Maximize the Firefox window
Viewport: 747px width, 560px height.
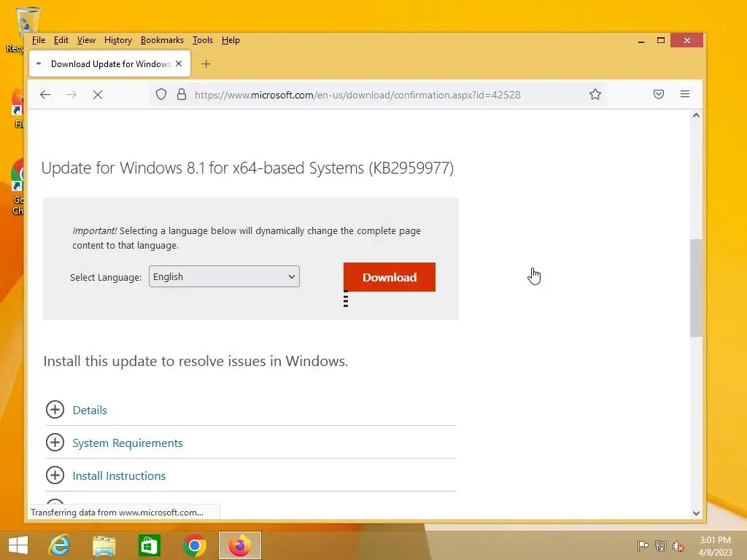661,41
